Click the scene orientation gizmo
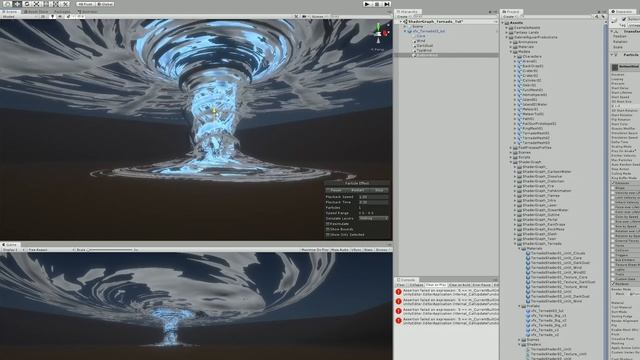Screen dimensions: 640x360 pos(378,33)
